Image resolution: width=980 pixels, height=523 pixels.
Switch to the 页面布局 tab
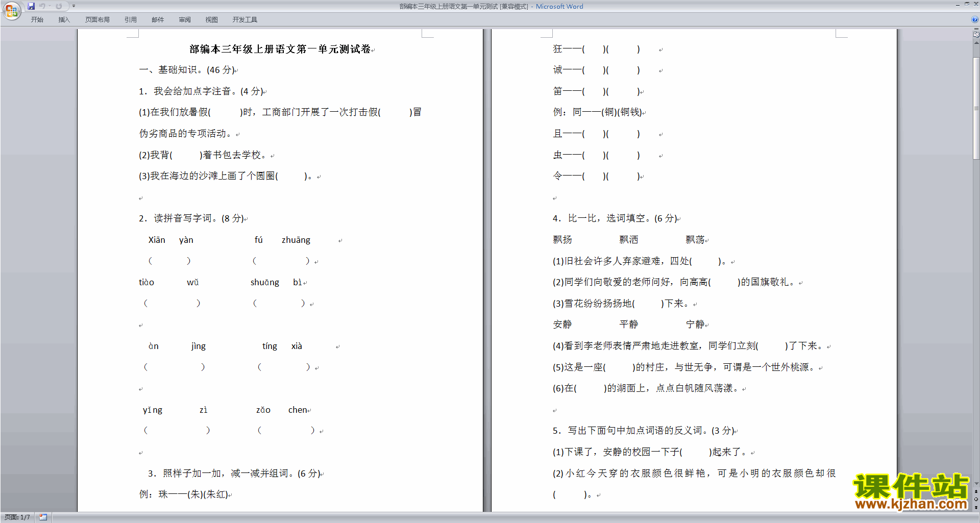click(97, 20)
